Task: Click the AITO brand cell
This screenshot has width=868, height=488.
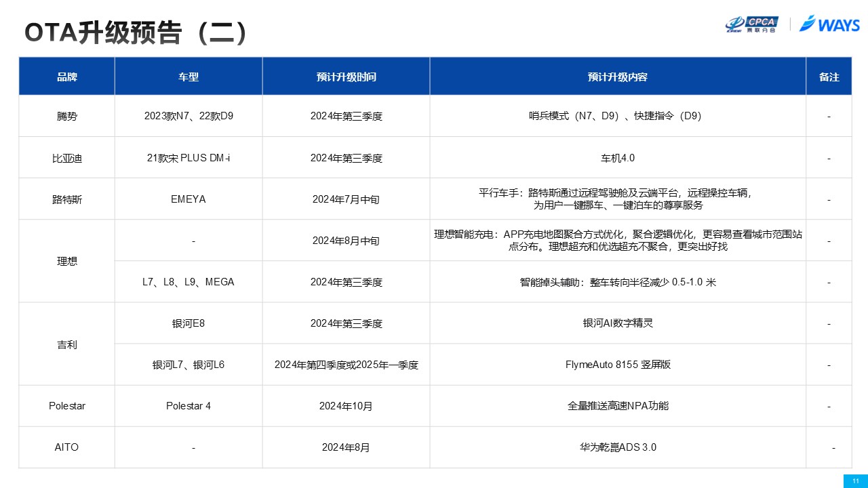Action: coord(66,447)
